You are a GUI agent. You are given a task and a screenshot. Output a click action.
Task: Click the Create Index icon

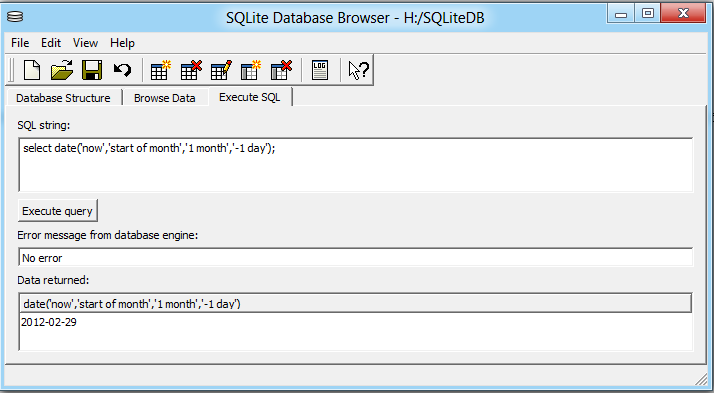click(x=251, y=70)
